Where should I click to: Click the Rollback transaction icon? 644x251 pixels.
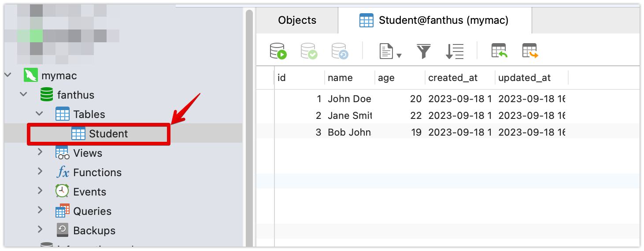point(340,51)
